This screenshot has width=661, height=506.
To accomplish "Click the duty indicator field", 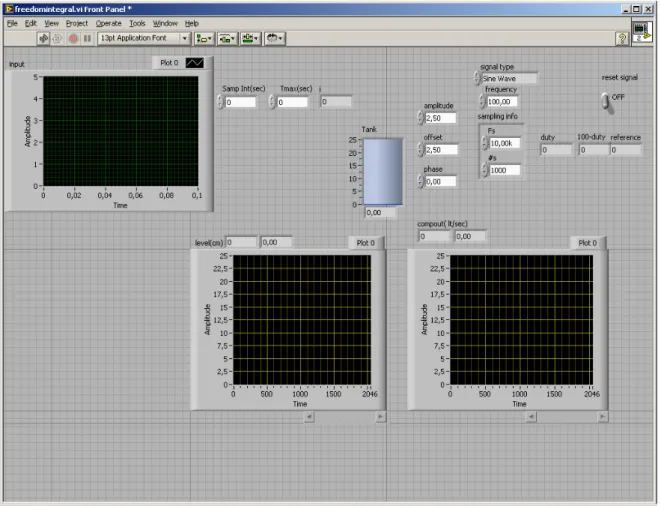I will click(x=556, y=150).
